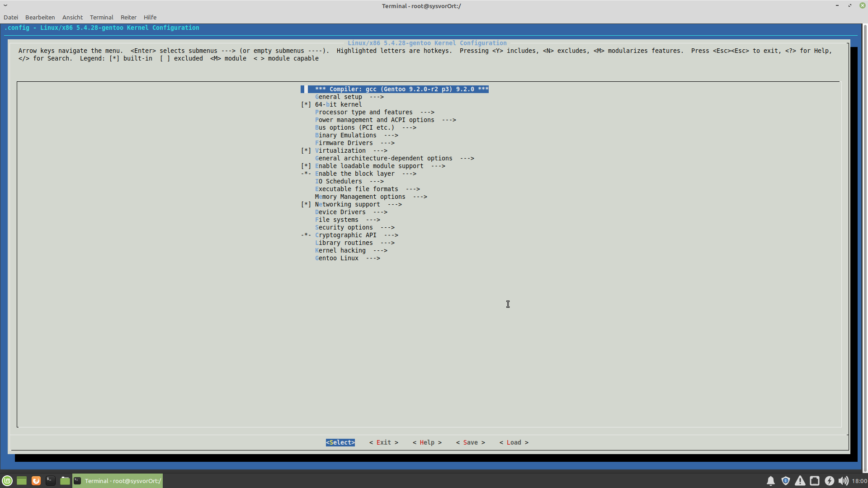This screenshot has height=488, width=868.
Task: Launch the Firefox browser from the panel
Action: tap(36, 481)
